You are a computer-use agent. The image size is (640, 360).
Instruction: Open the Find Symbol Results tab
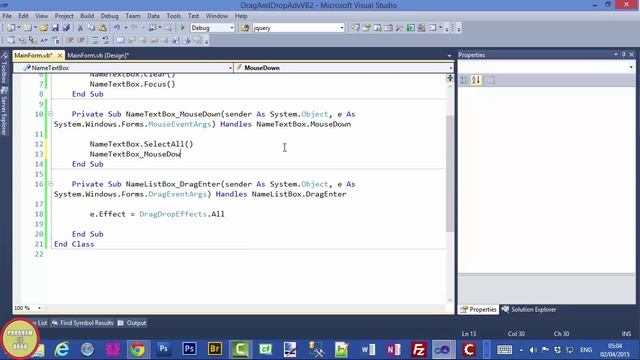pyautogui.click(x=82, y=323)
